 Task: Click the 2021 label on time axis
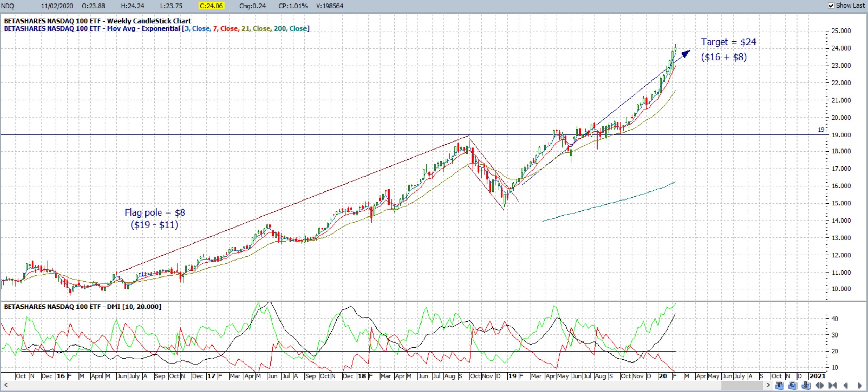(817, 376)
